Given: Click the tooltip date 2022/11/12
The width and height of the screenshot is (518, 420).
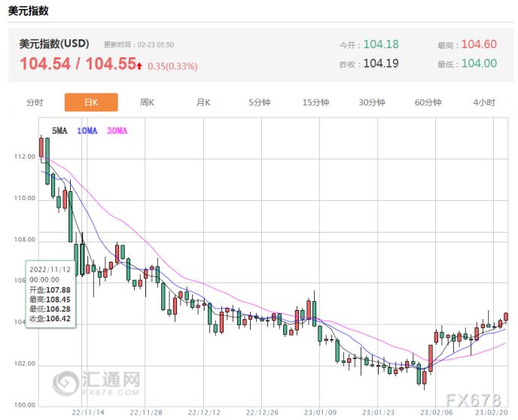Looking at the screenshot, I should pos(50,269).
